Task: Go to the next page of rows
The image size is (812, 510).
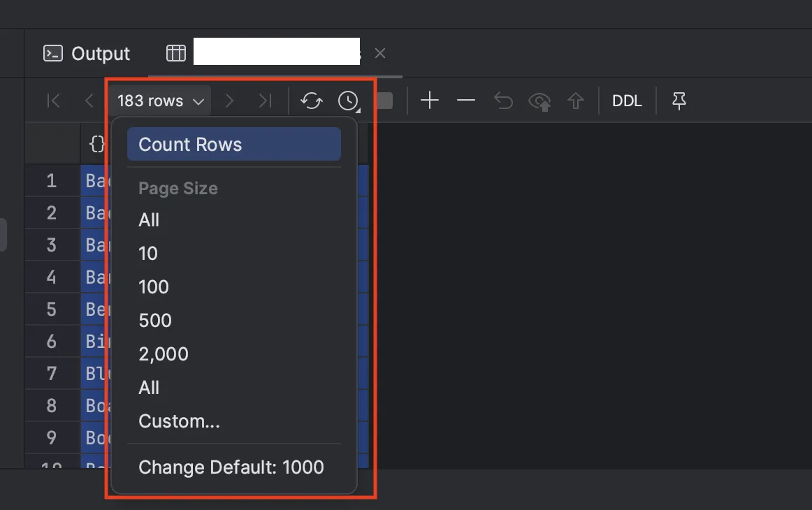Action: [229, 101]
